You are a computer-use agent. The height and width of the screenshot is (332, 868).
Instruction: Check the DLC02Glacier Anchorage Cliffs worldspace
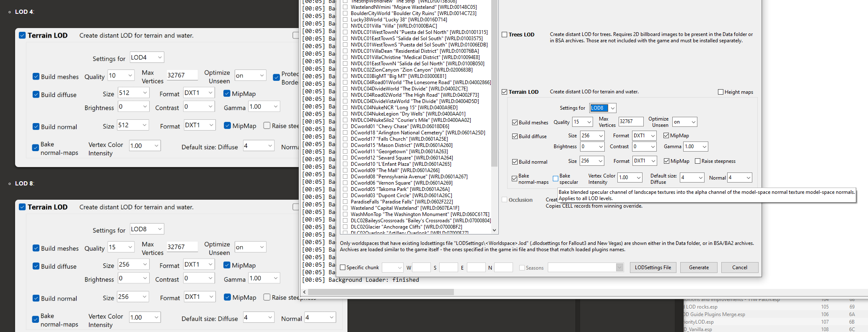[x=345, y=227]
